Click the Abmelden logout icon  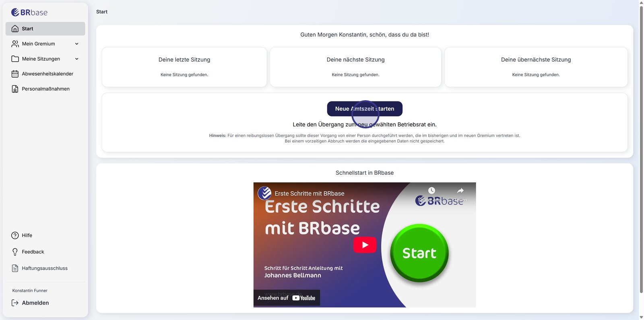point(15,303)
